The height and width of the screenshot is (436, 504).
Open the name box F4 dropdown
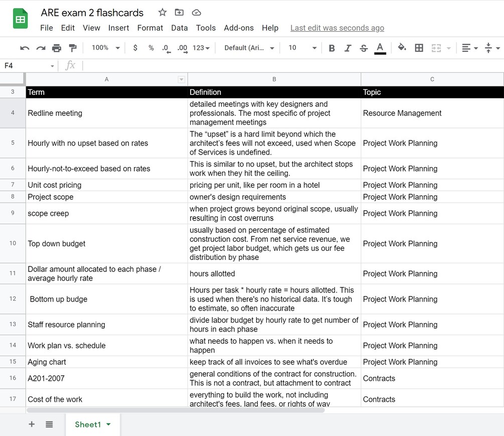52,66
